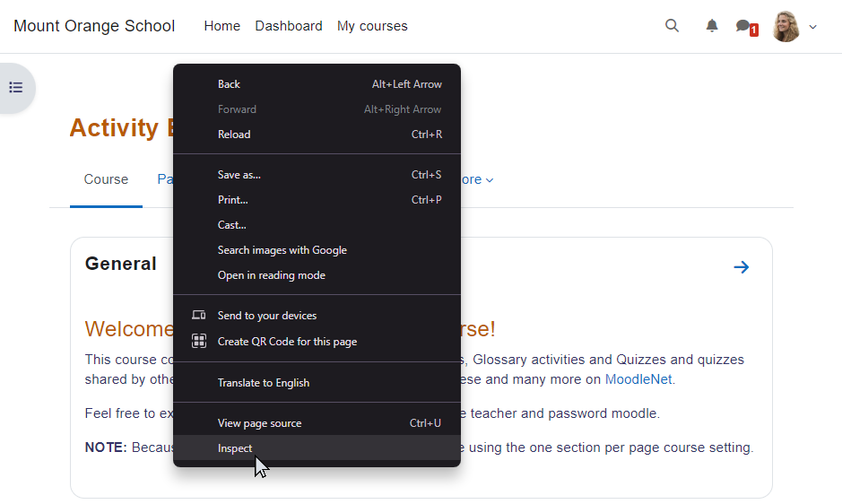Select Reload in context menu

coord(234,135)
